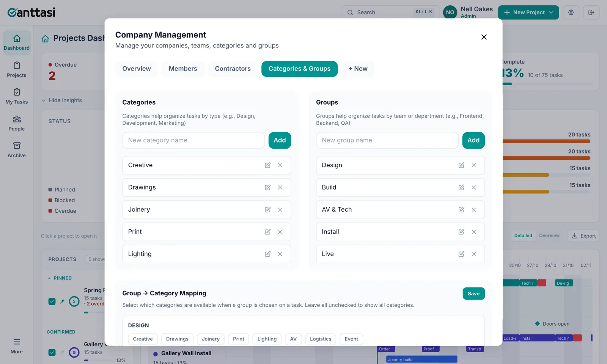Open My Tasks in the sidebar

(17, 96)
